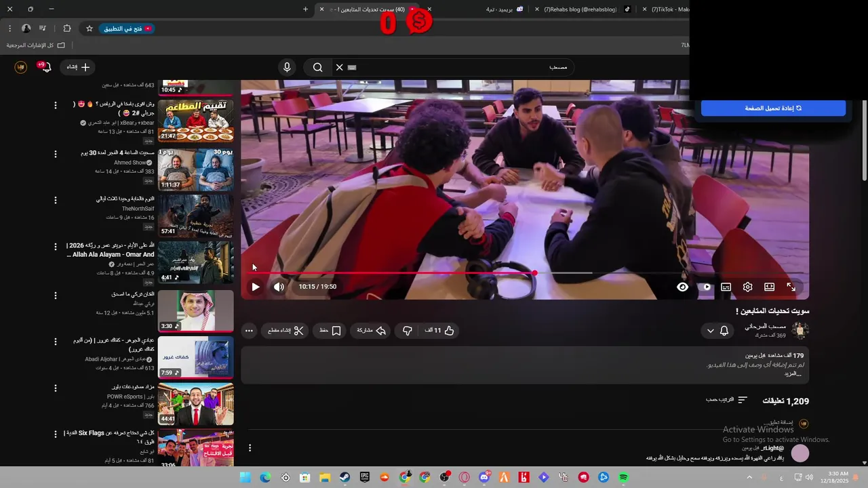
Task: Switch the player to theater mode
Action: [769, 287]
